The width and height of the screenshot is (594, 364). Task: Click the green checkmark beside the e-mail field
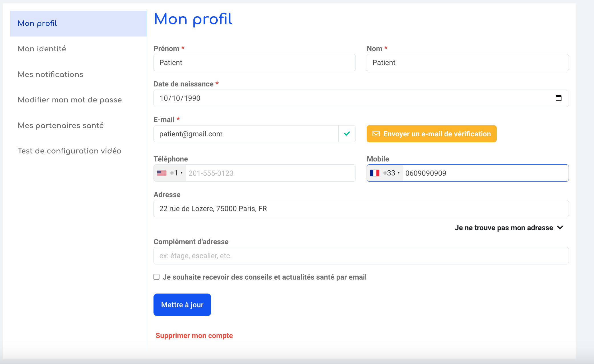tap(347, 134)
